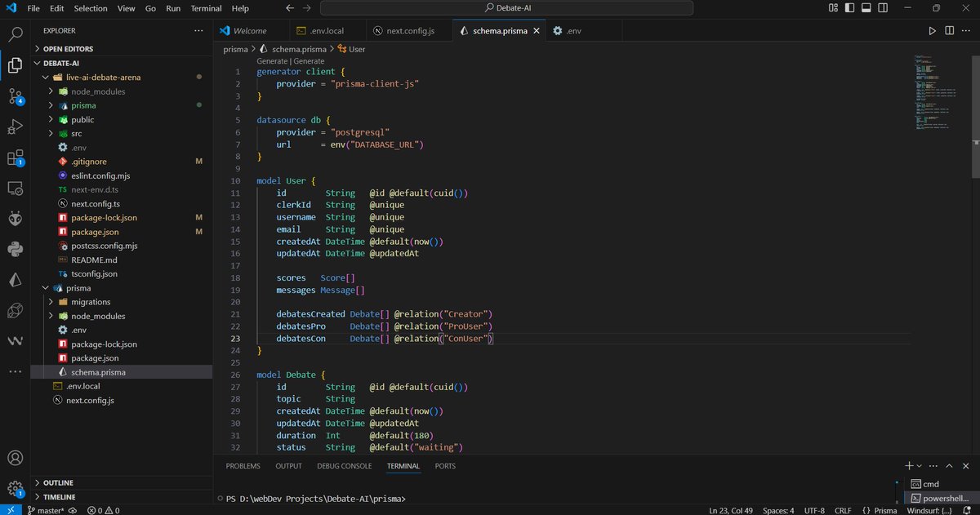Open eslint.config.mjs file

[x=102, y=175]
